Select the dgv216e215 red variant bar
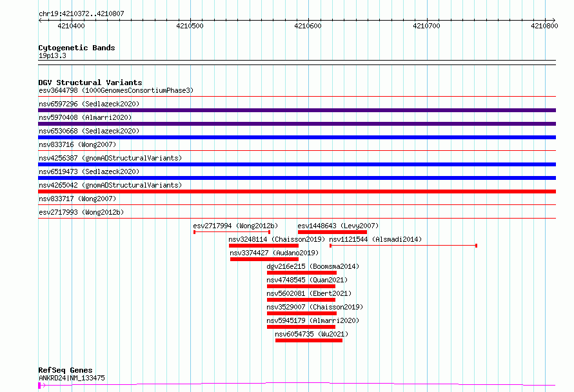This screenshot has width=574, height=392. (302, 273)
